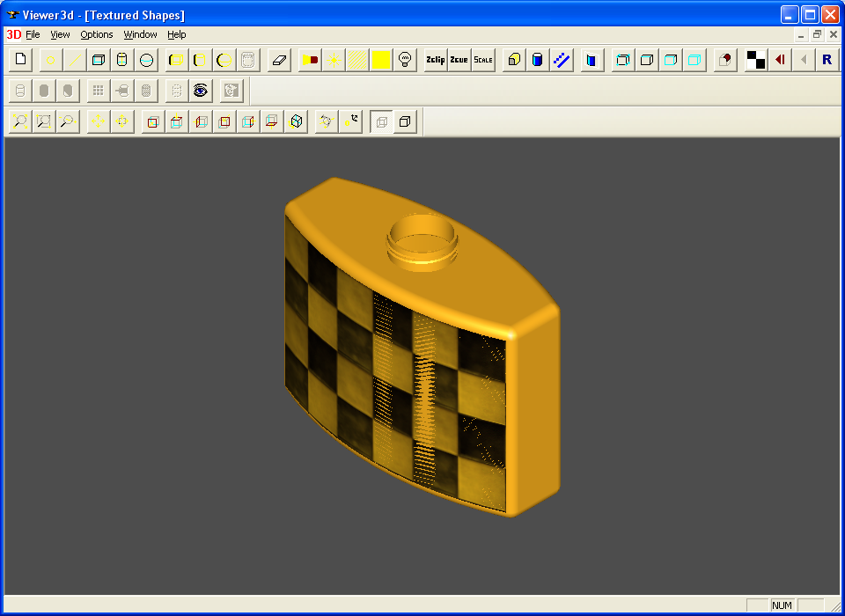Toggle the Zclip button

(435, 60)
